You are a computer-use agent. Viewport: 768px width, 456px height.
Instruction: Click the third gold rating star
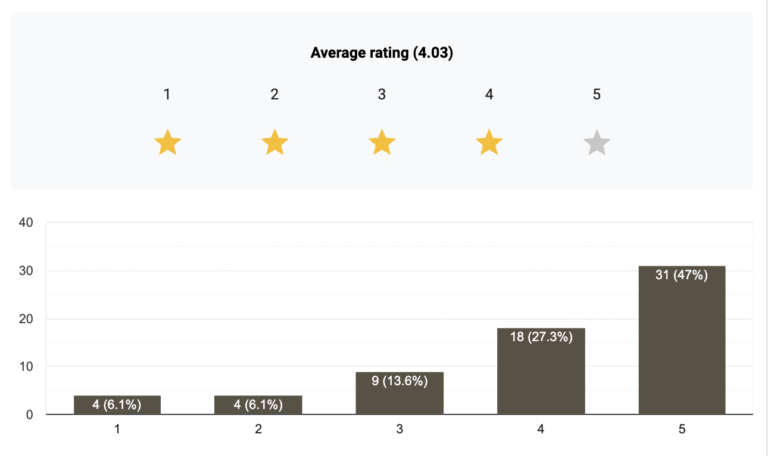[382, 143]
